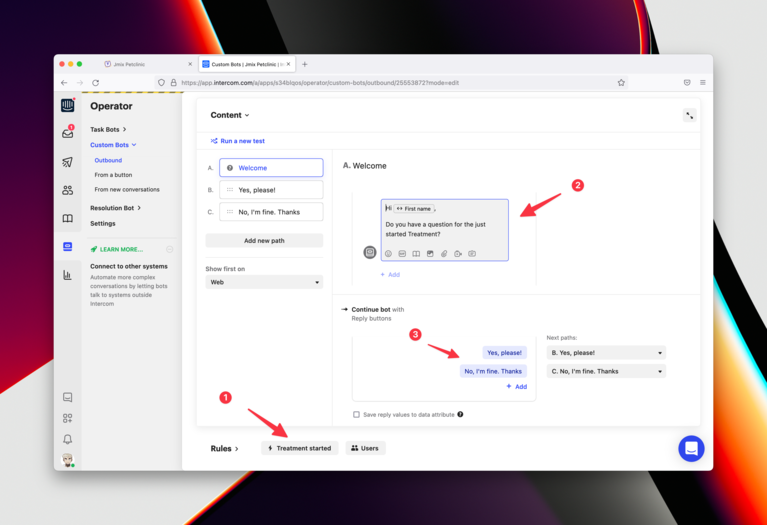Bookmark this page with the star icon

[621, 83]
